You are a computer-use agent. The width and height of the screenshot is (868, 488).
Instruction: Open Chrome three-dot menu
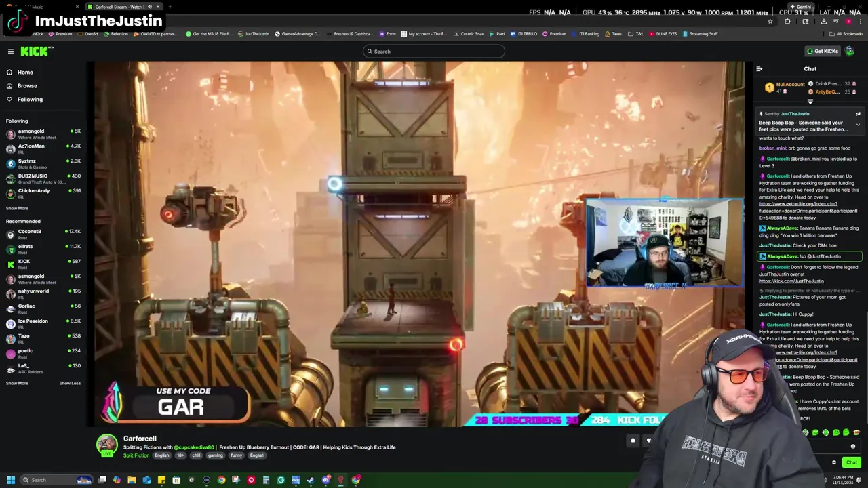[861, 21]
